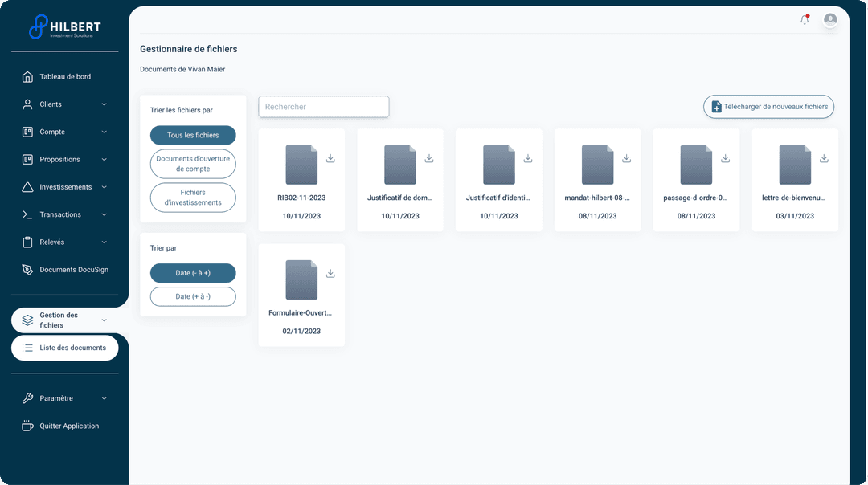Open the passage-d-ordre file thumbnail
Screen dimensions: 868x485
coord(696,165)
